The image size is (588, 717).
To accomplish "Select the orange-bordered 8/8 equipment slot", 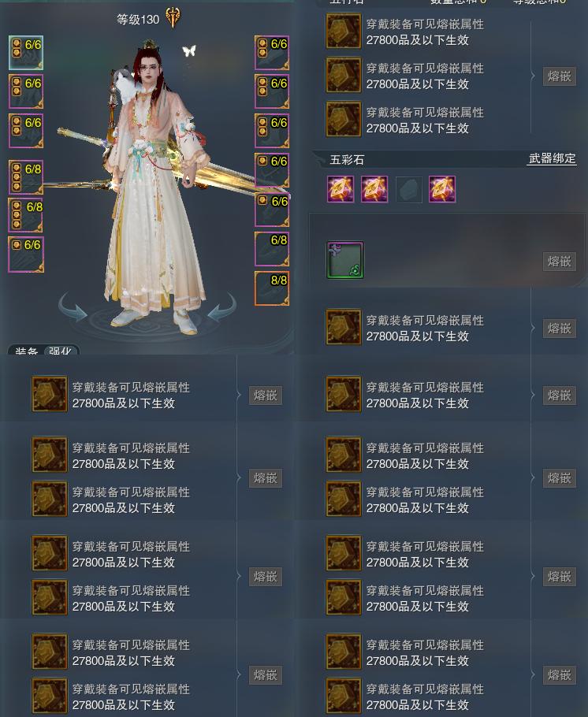I will click(x=272, y=288).
